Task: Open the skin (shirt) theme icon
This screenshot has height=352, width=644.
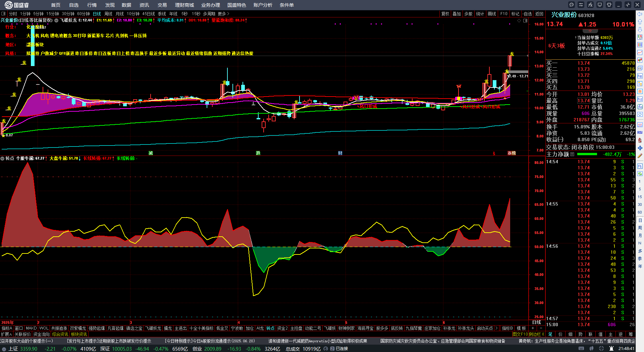Action: [609, 5]
